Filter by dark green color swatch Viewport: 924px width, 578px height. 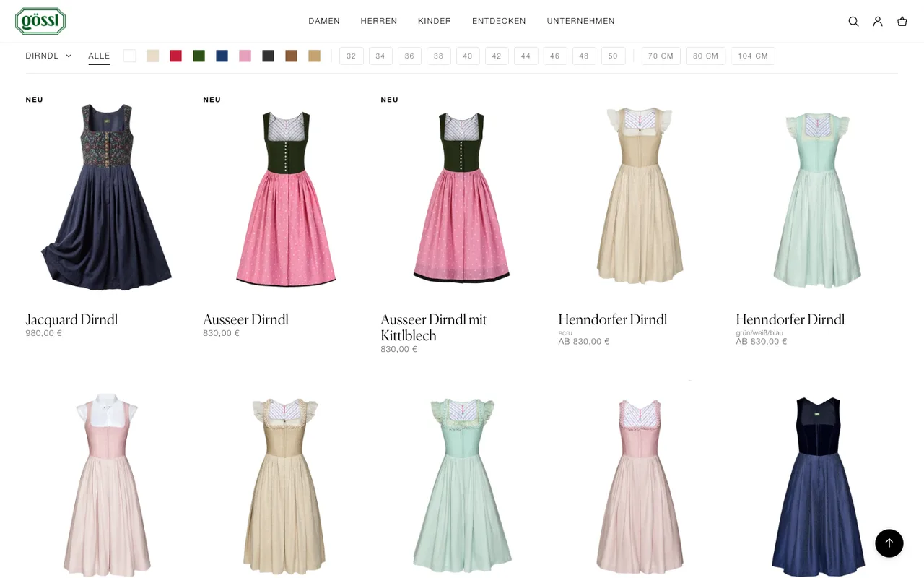point(199,56)
